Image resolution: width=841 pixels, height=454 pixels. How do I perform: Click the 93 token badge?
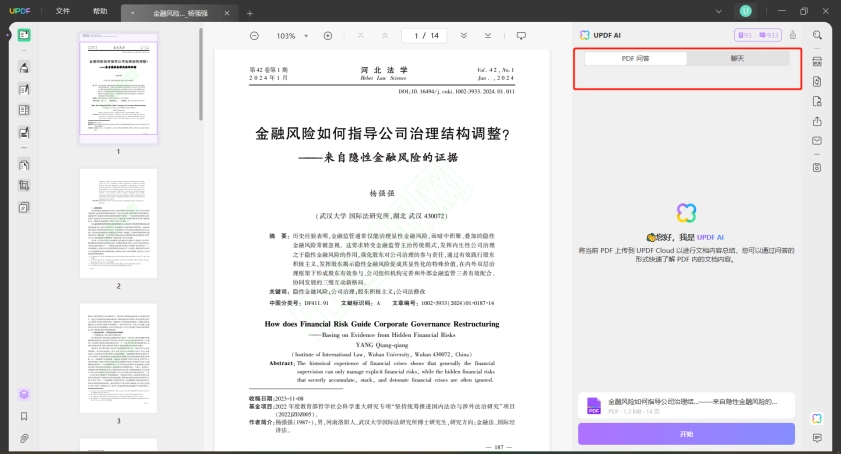(x=746, y=35)
